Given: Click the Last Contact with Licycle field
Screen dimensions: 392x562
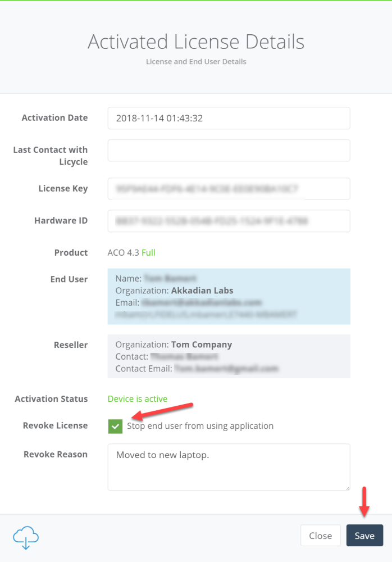Looking at the screenshot, I should click(x=229, y=150).
